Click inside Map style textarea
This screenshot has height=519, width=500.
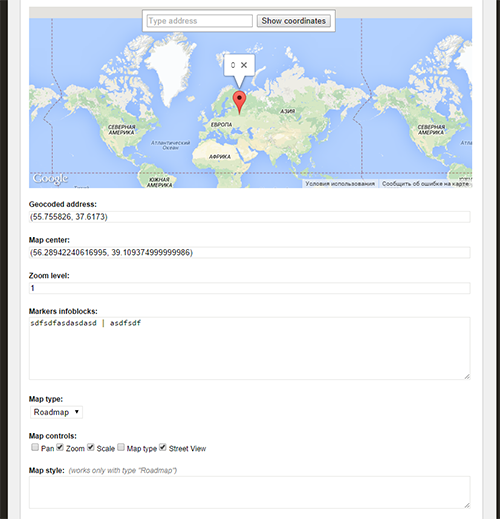[250, 492]
